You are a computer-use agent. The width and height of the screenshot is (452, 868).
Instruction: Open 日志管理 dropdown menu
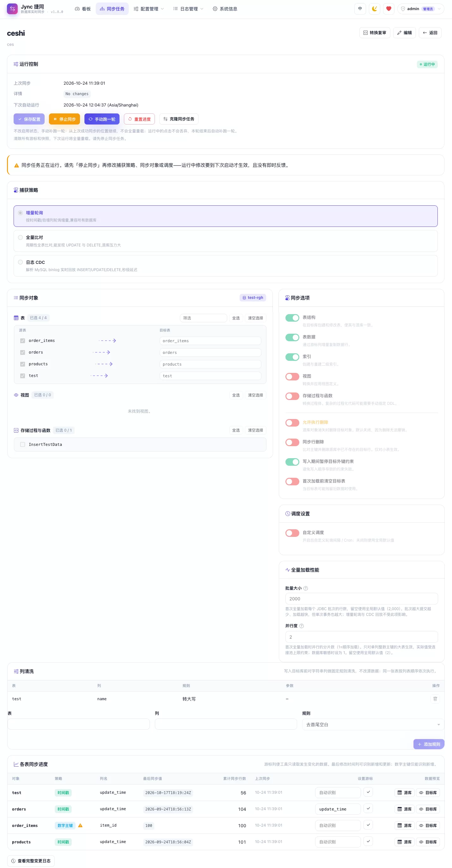[188, 9]
